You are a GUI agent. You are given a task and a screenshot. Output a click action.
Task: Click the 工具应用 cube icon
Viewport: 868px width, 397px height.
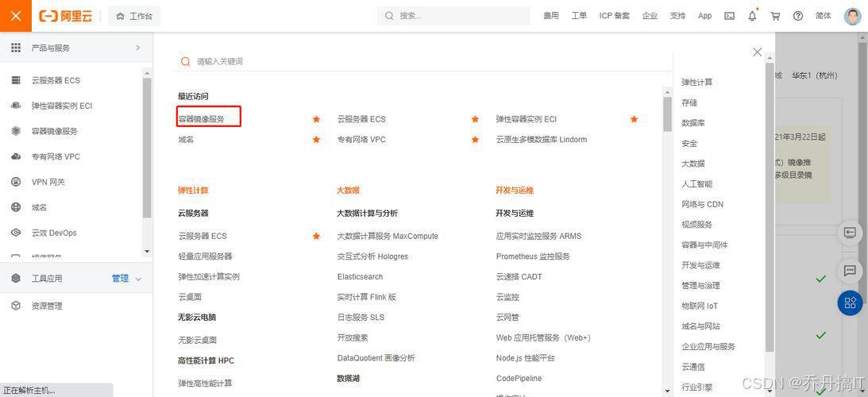16,279
